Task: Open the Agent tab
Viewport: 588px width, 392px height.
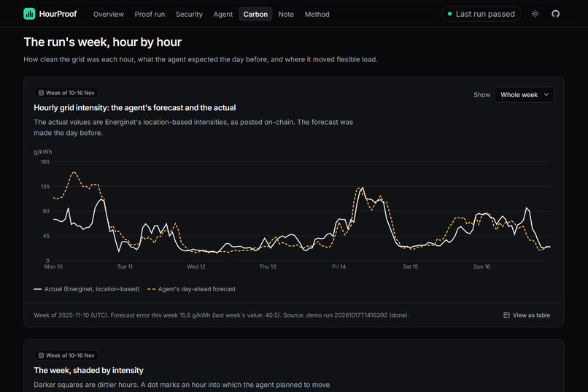Action: click(223, 15)
